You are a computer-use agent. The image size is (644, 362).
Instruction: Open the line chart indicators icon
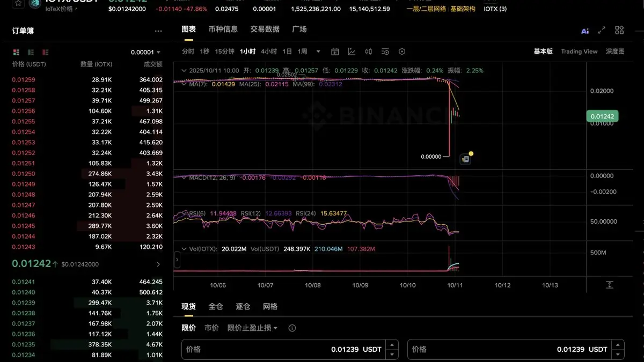point(352,51)
